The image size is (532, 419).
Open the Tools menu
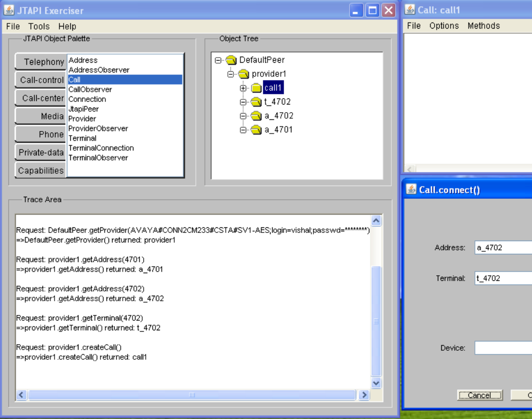[x=39, y=27]
